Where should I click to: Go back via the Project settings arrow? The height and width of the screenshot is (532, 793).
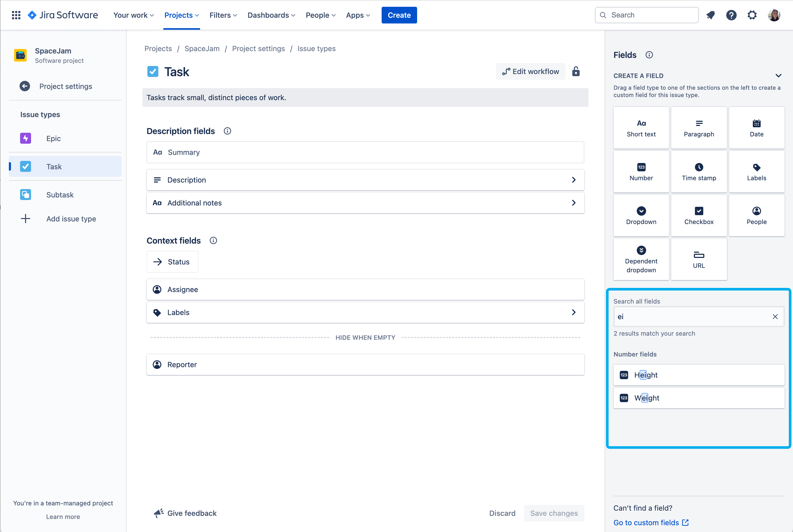tap(25, 86)
